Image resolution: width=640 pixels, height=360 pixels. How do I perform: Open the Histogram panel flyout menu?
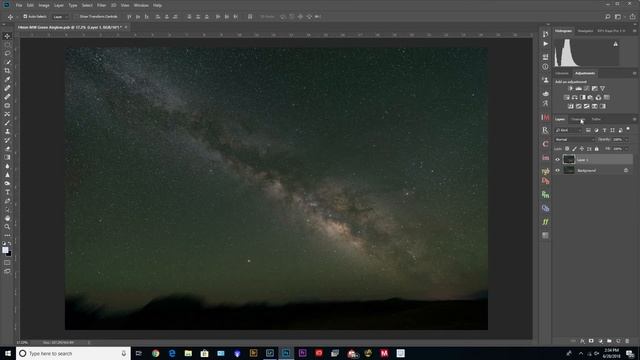coord(634,31)
